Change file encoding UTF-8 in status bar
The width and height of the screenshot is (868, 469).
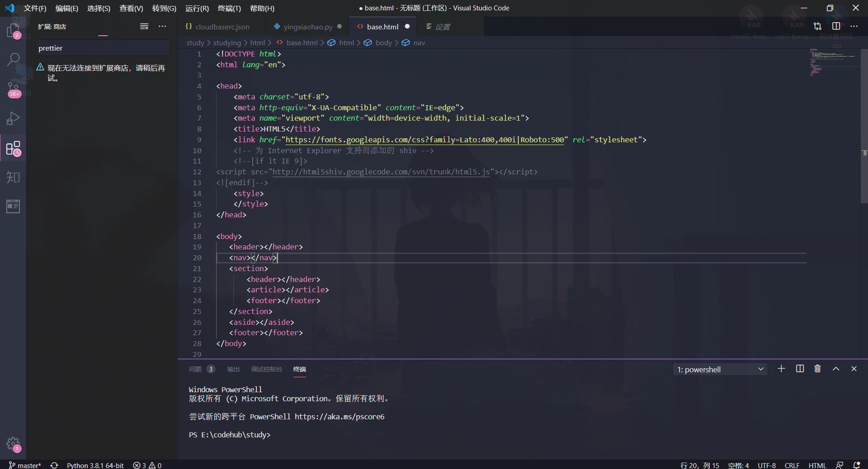point(767,465)
